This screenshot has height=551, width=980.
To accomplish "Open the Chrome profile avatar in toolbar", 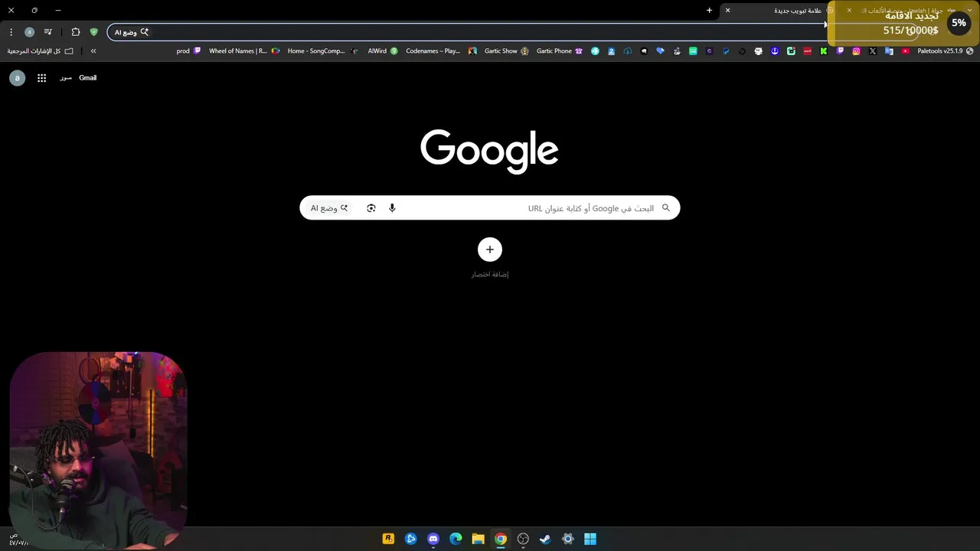I will pos(29,32).
